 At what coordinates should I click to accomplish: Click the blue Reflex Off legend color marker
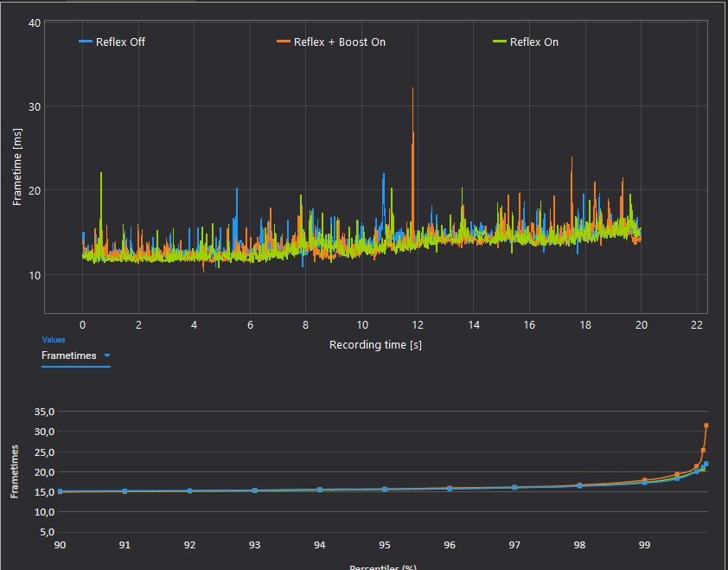tap(86, 42)
